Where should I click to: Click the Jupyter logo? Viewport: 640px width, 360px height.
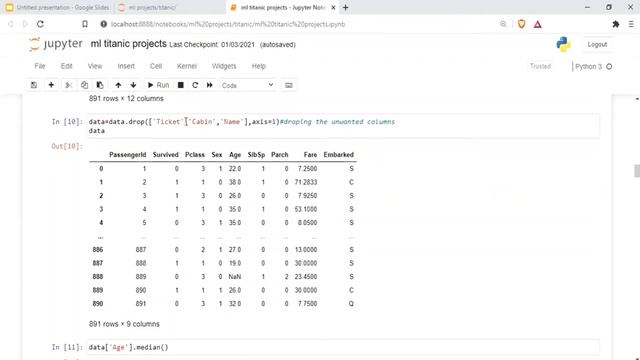pyautogui.click(x=56, y=44)
